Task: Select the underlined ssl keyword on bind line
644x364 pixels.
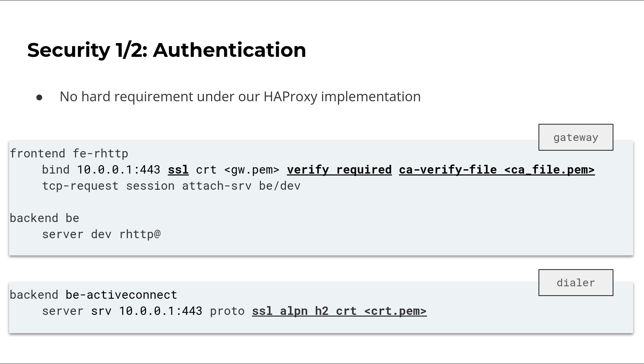Action: coord(178,170)
